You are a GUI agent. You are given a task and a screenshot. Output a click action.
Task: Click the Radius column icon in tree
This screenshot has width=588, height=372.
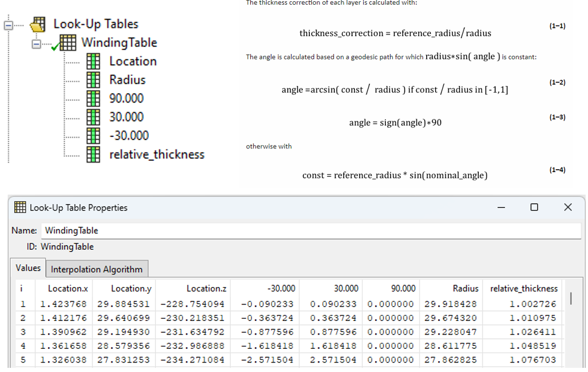pos(93,80)
